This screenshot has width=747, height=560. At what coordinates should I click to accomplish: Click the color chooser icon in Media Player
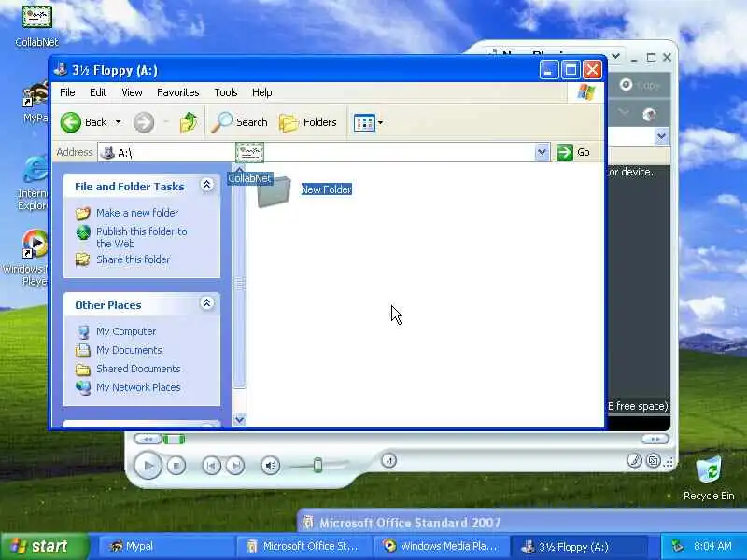pyautogui.click(x=634, y=460)
